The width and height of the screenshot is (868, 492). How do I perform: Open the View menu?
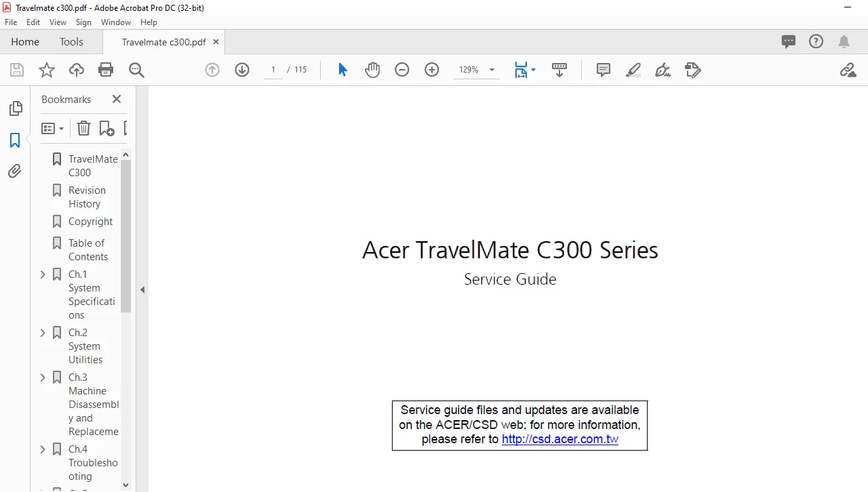click(x=58, y=22)
